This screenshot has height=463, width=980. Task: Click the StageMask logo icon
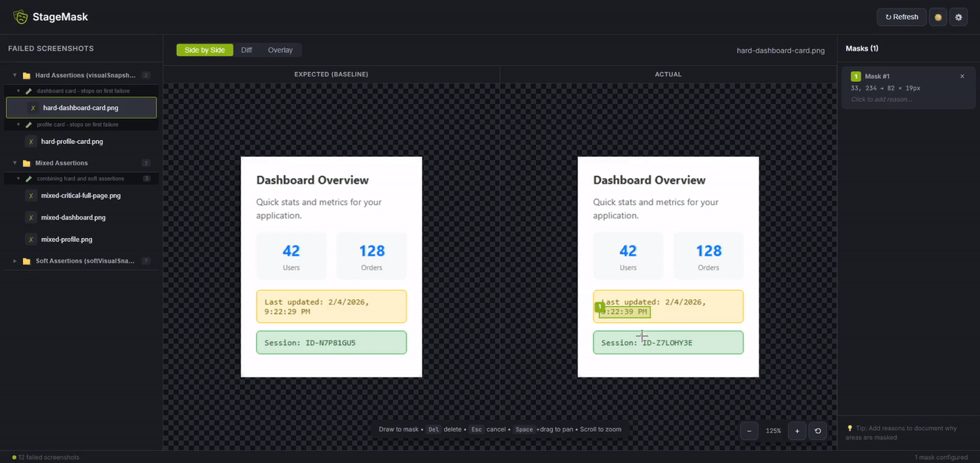tap(21, 17)
